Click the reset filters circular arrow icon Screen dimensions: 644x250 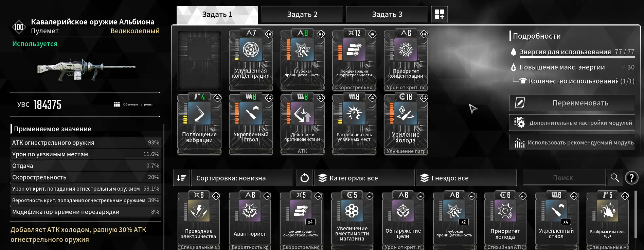(x=304, y=178)
